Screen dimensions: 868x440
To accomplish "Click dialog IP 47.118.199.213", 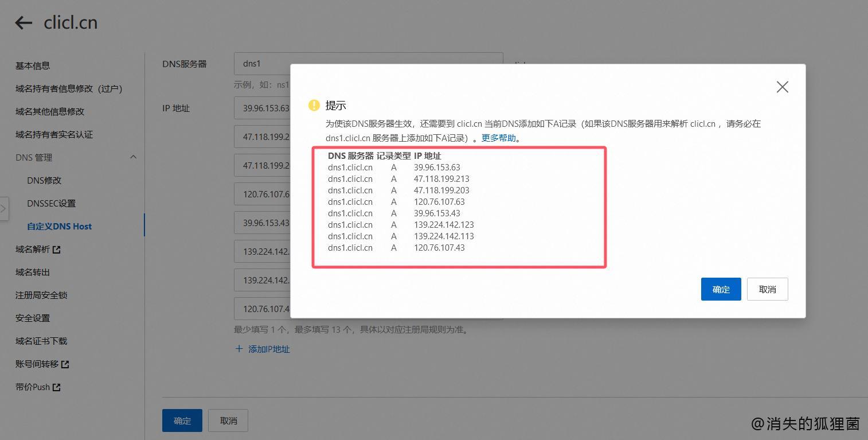I will (x=441, y=179).
